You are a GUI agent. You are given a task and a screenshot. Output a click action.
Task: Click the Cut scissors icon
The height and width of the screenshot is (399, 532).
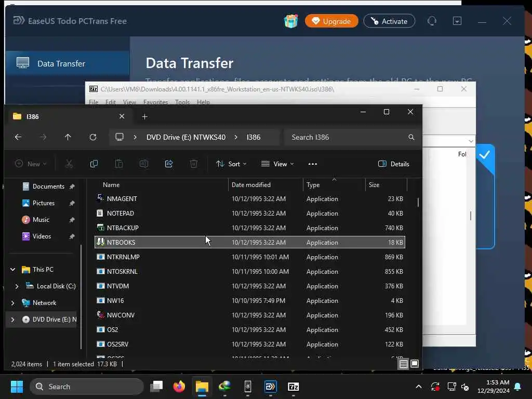[x=69, y=164]
